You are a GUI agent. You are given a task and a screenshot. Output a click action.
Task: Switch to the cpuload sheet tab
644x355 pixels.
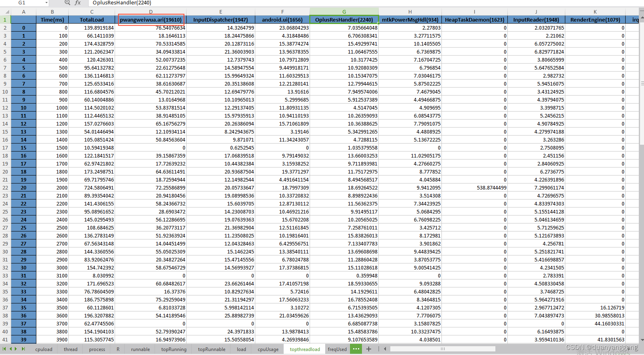[44, 349]
